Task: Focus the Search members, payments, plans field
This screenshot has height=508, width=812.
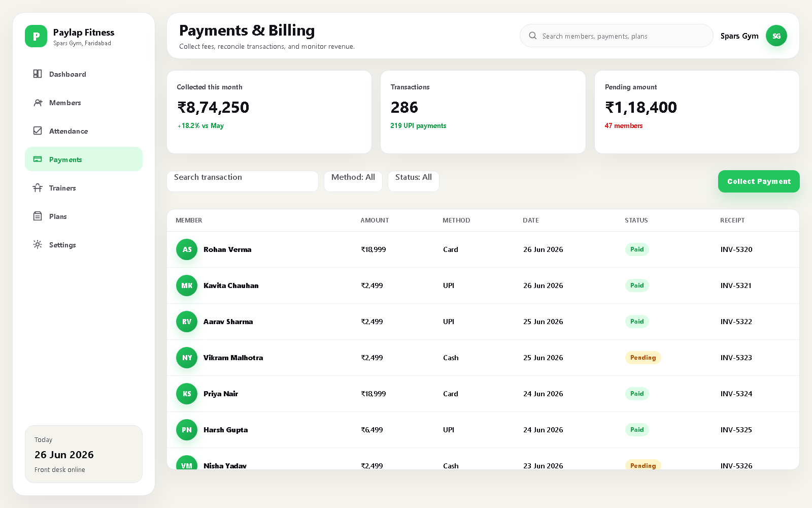Action: tap(617, 36)
